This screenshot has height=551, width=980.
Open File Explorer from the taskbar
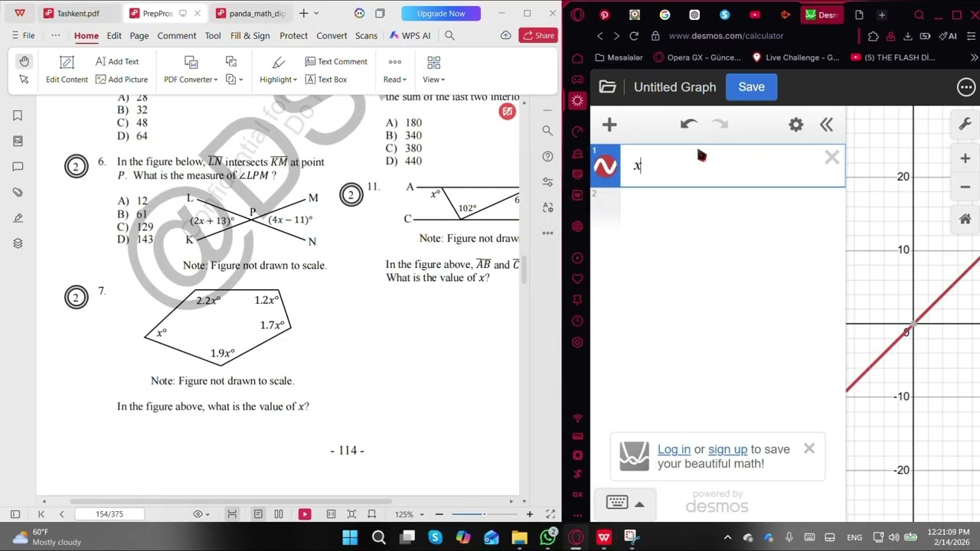point(519,537)
